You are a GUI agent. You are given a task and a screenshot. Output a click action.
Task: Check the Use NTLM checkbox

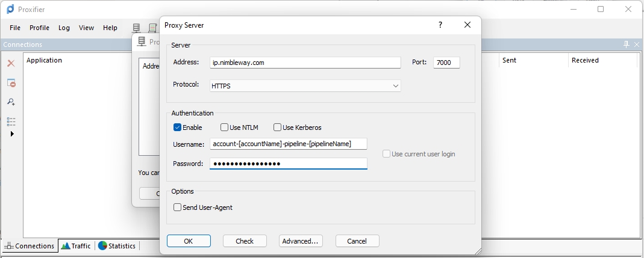point(225,127)
